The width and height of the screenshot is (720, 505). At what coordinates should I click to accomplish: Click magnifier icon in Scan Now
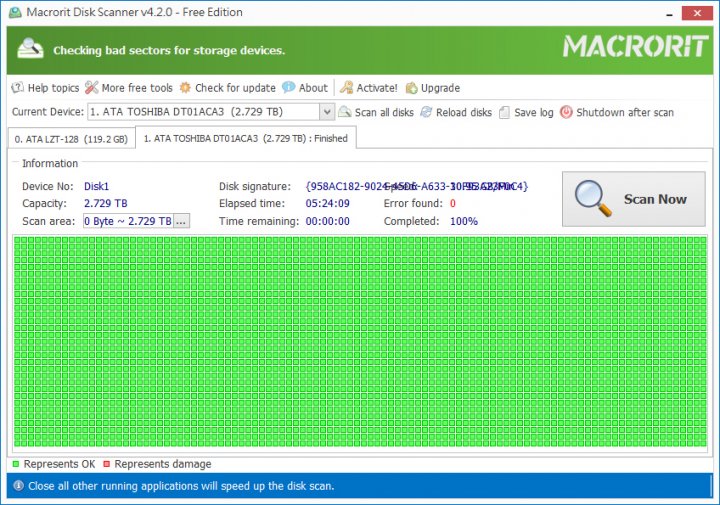point(593,198)
